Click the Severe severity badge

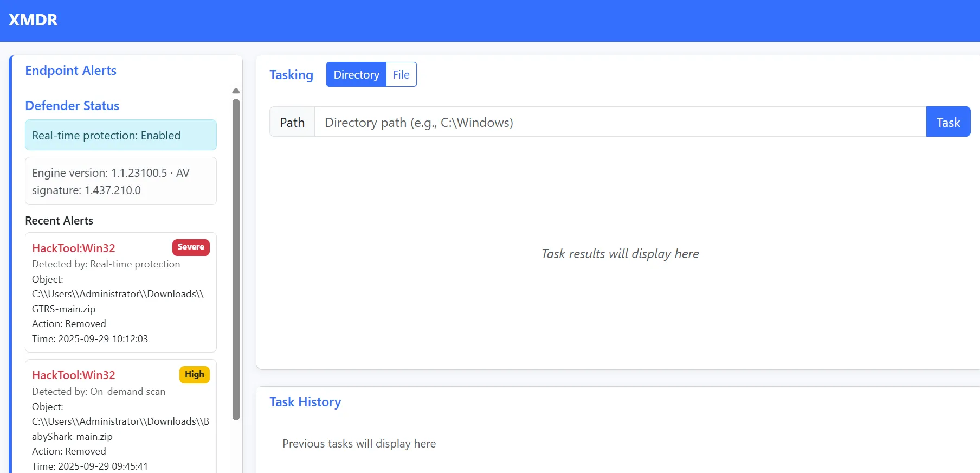click(x=191, y=247)
